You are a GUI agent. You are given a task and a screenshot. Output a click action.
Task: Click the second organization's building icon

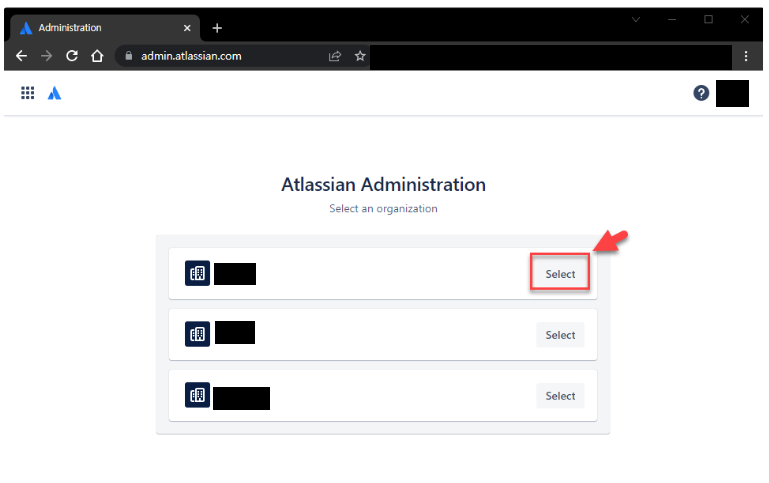[197, 334]
